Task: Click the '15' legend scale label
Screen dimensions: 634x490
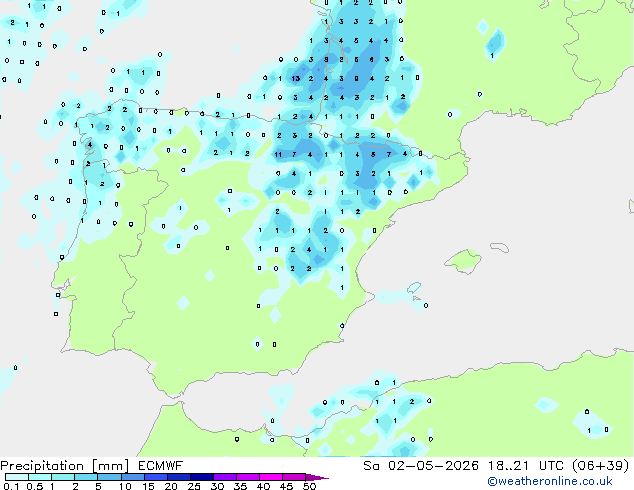Action: pyautogui.click(x=148, y=486)
